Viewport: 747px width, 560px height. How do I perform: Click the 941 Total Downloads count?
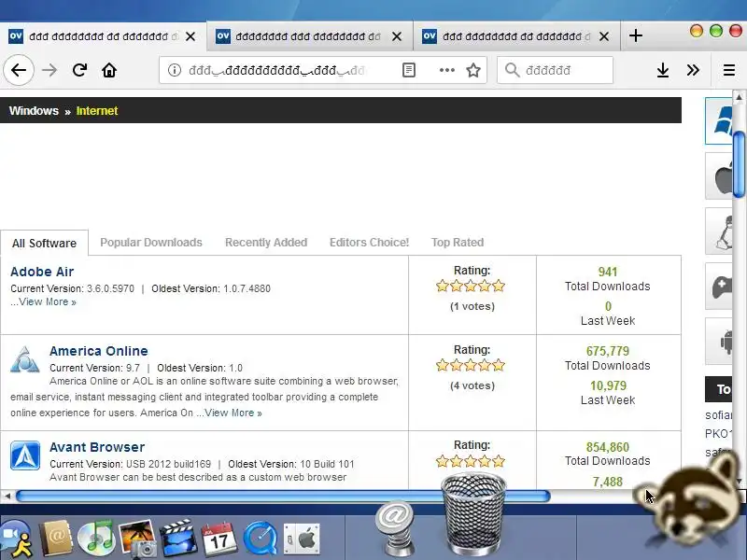[x=608, y=272]
